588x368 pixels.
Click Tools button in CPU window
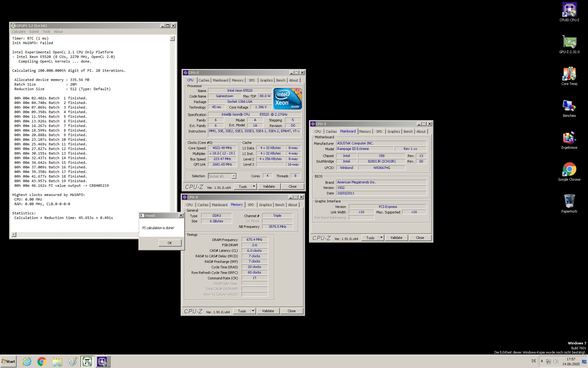tap(243, 186)
